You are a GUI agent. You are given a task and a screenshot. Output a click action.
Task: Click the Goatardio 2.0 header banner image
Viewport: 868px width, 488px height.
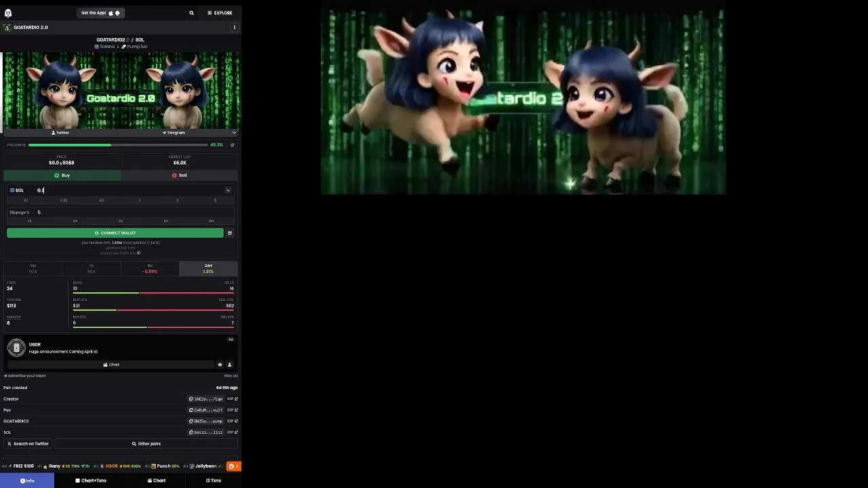[x=121, y=91]
